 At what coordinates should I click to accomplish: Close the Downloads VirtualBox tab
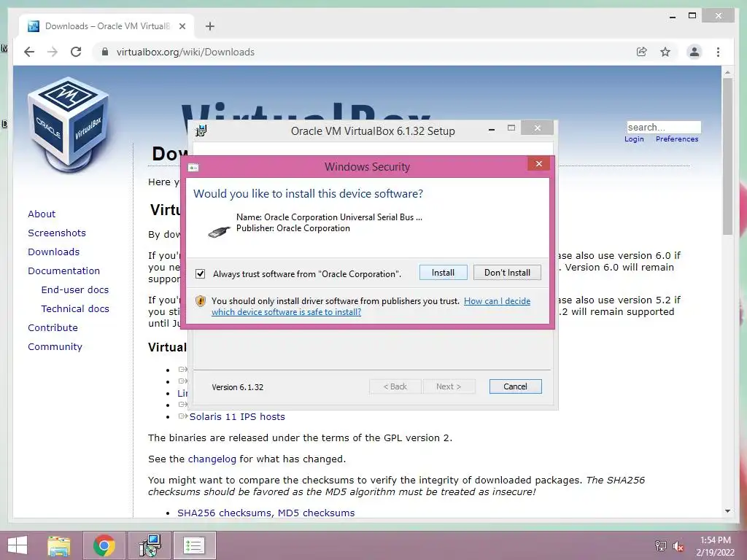point(182,26)
